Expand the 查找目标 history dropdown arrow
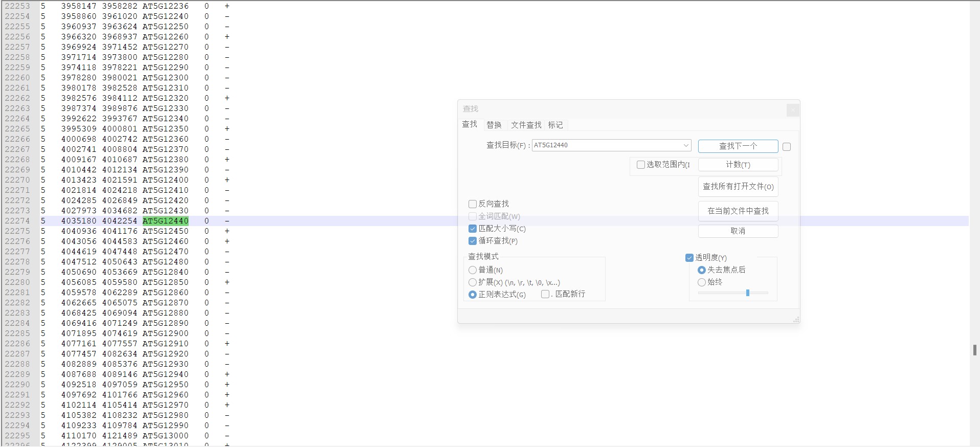 (686, 145)
